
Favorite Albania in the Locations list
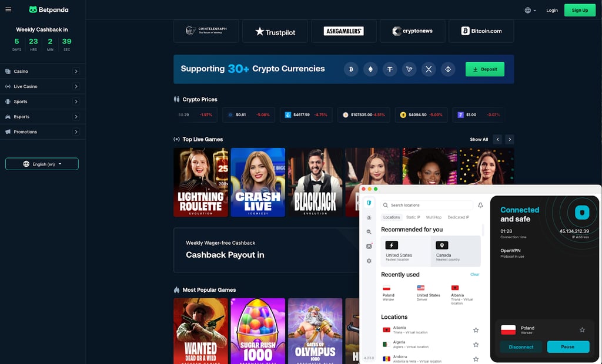point(476,330)
